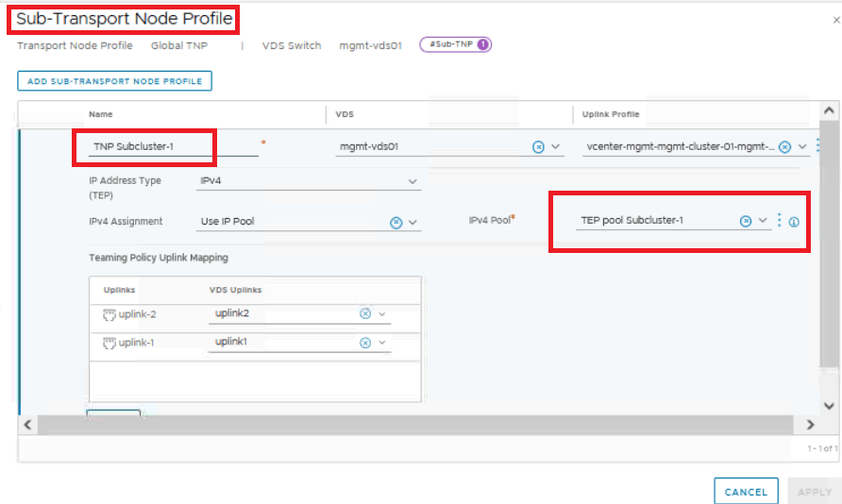Open the uplink2 VDS Uplinks dropdown
842x504 pixels.
pyautogui.click(x=382, y=314)
